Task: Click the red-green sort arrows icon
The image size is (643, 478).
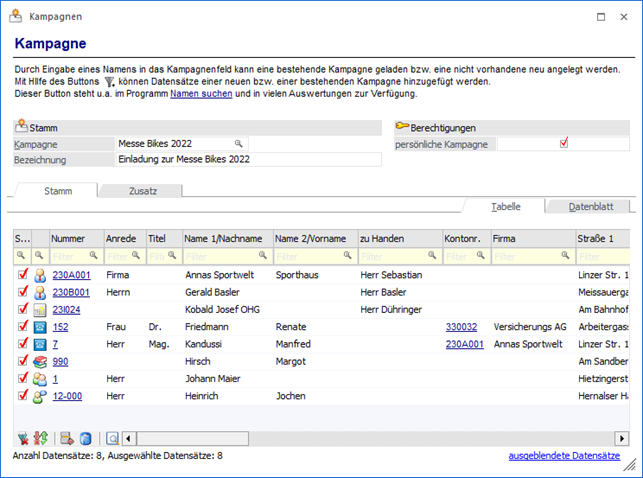Action: (40, 438)
